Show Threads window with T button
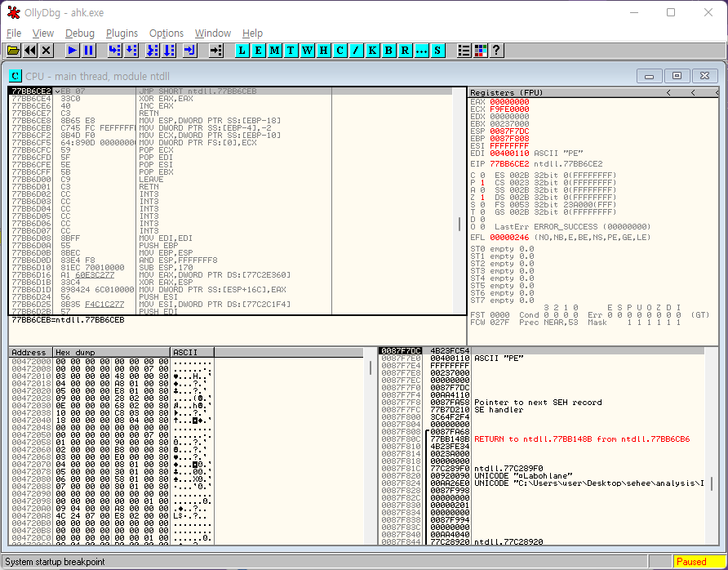The height and width of the screenshot is (570, 728). 291,50
